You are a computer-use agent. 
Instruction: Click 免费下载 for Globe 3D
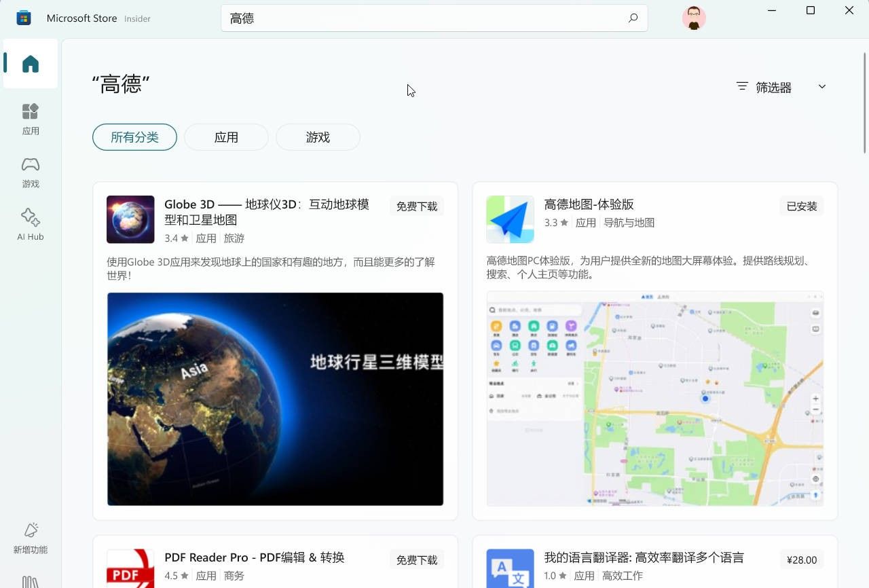(417, 206)
